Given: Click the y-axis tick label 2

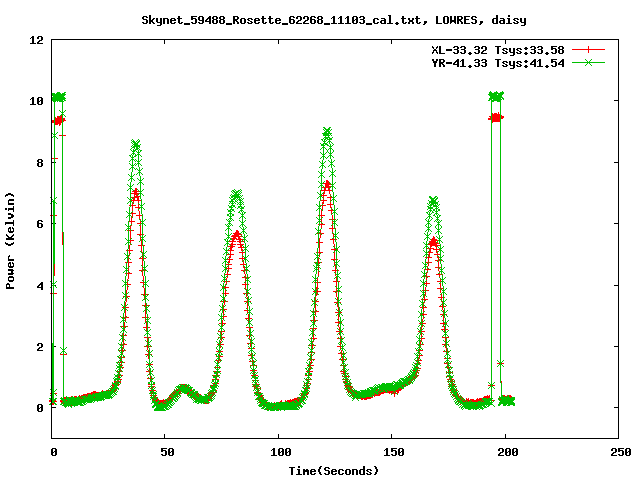Looking at the screenshot, I should (x=40, y=347).
